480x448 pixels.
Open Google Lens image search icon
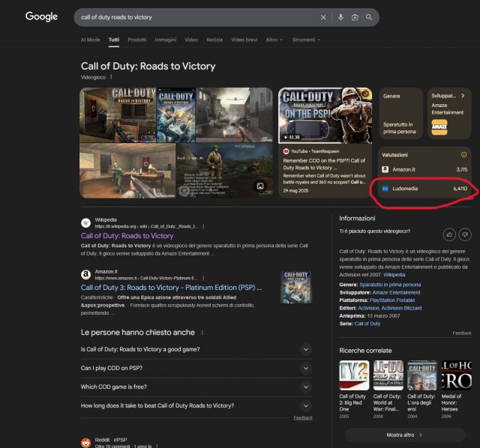point(354,17)
